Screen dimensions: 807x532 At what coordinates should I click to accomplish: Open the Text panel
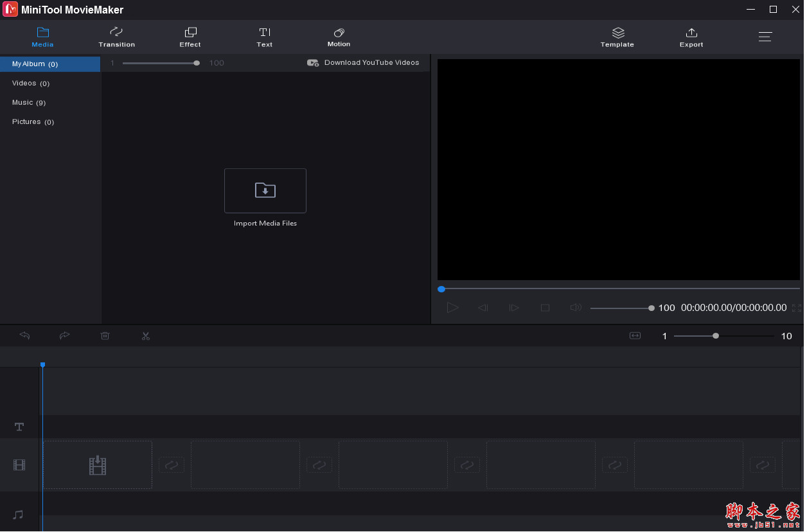[x=264, y=37]
